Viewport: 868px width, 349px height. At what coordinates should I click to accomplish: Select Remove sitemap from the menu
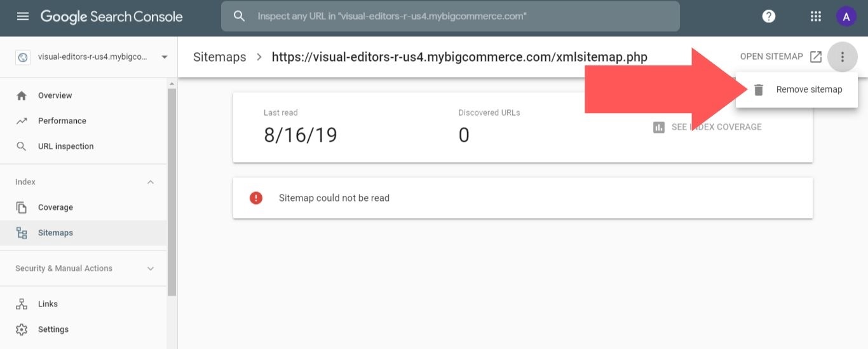tap(809, 90)
